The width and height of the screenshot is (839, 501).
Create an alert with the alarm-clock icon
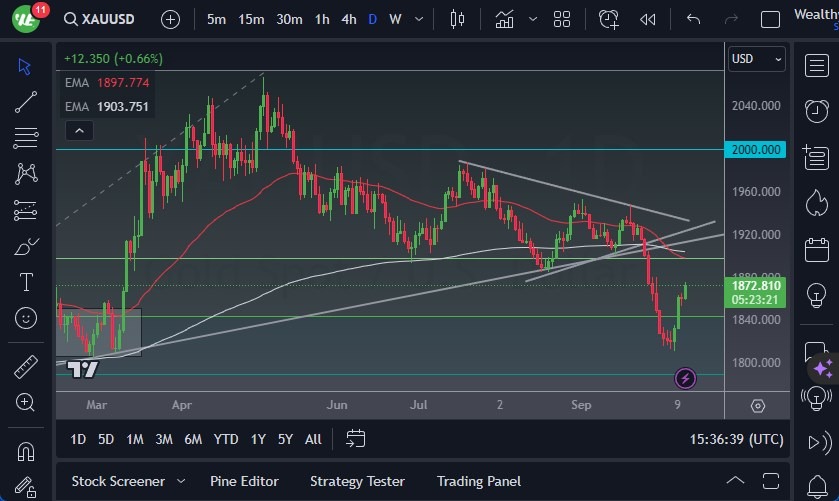coord(608,19)
